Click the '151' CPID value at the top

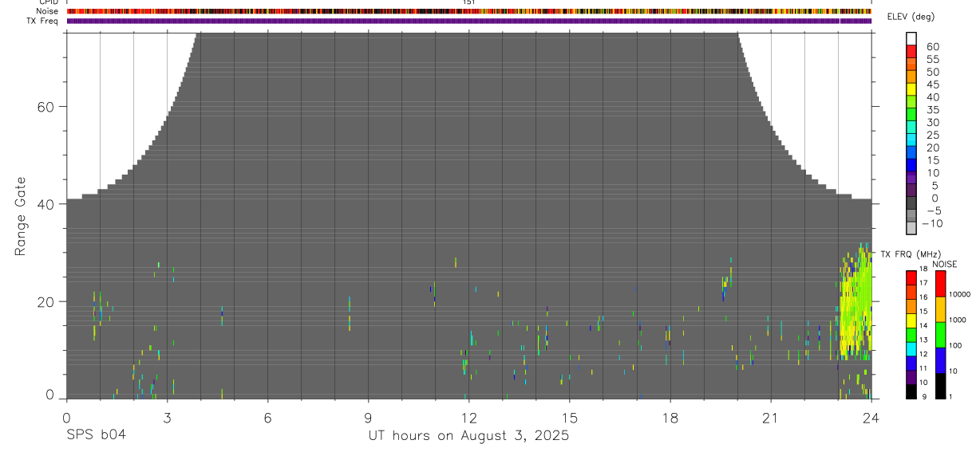click(469, 2)
